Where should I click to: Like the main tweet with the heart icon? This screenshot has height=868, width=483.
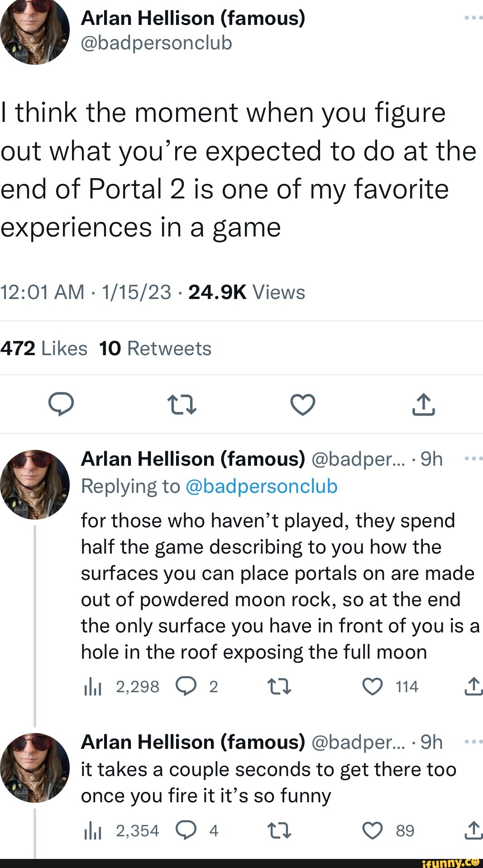pos(302,404)
